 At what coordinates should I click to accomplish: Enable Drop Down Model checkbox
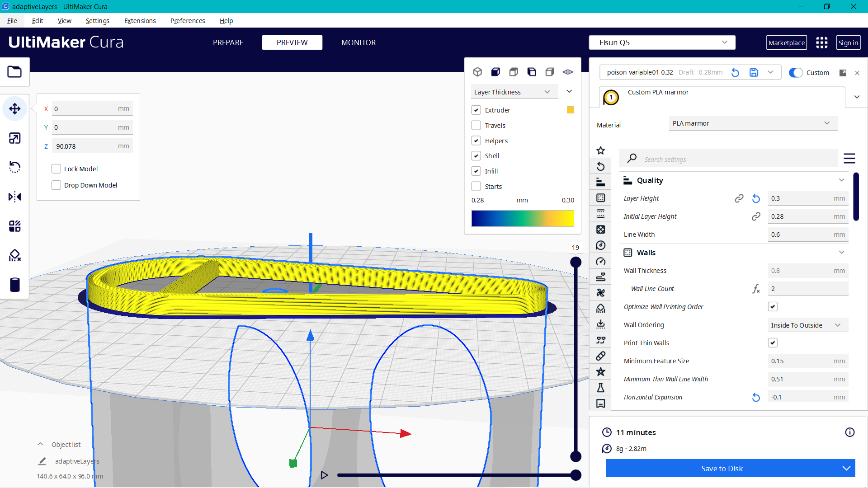click(56, 185)
